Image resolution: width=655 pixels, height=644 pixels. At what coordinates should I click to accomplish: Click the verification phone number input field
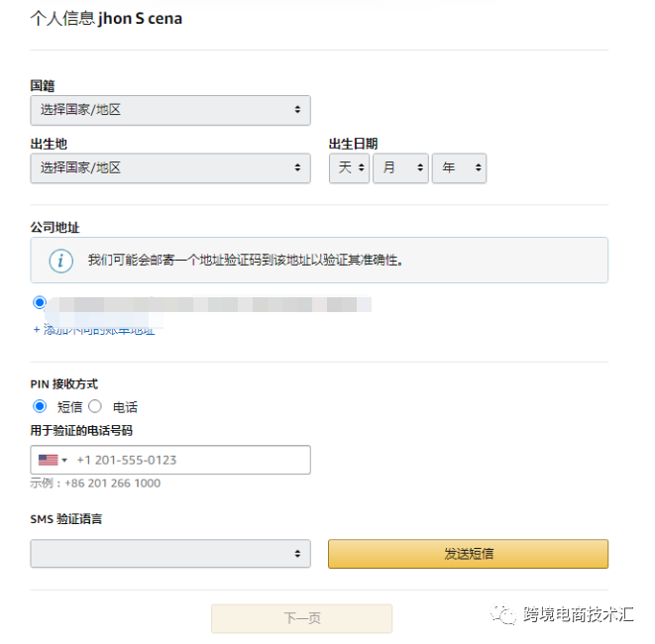click(x=188, y=460)
